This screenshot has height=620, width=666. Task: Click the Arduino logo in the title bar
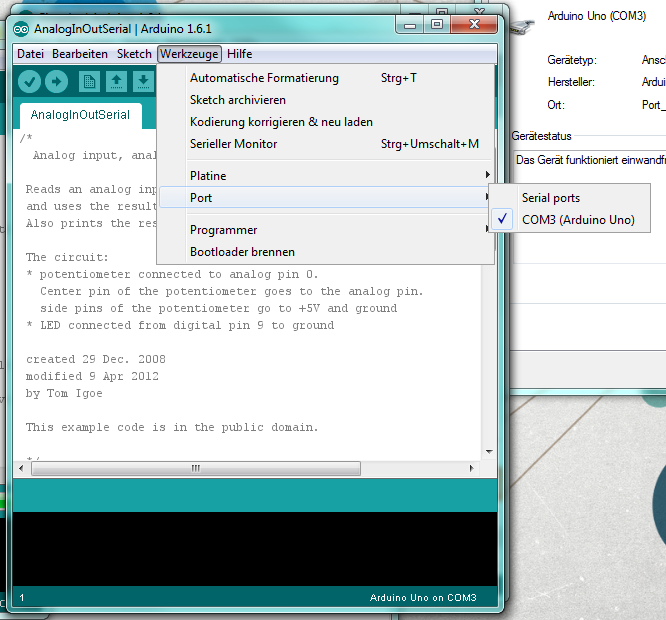pyautogui.click(x=21, y=29)
